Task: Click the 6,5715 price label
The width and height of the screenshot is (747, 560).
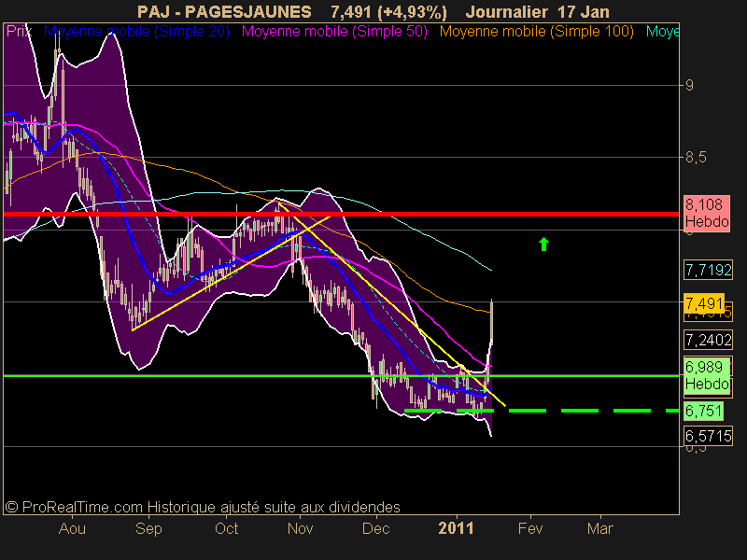Action: coord(708,436)
